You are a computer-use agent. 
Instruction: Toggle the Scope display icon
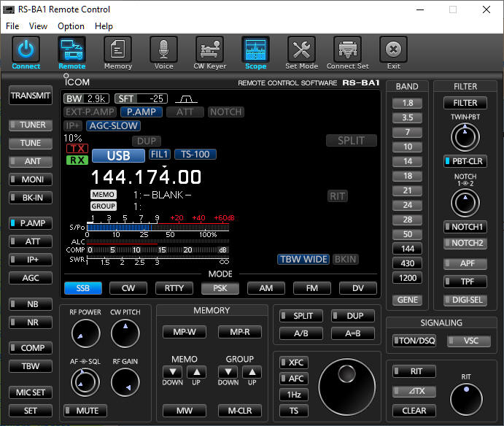coord(255,49)
